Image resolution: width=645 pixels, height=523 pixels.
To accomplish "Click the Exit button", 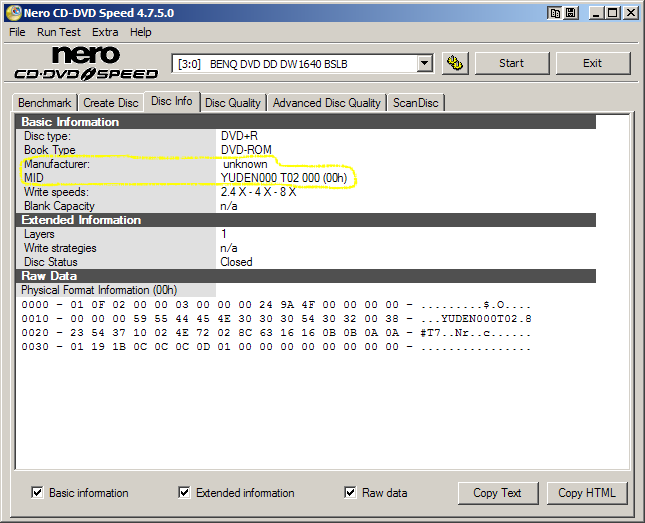I will point(592,63).
